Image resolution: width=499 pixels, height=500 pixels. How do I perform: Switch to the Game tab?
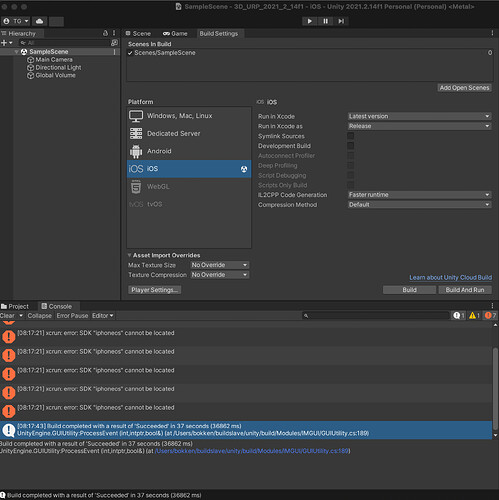click(x=175, y=34)
